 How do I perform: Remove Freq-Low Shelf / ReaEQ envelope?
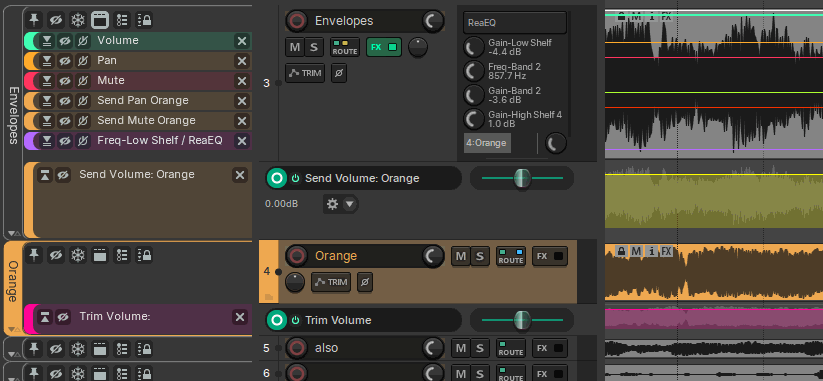241,141
